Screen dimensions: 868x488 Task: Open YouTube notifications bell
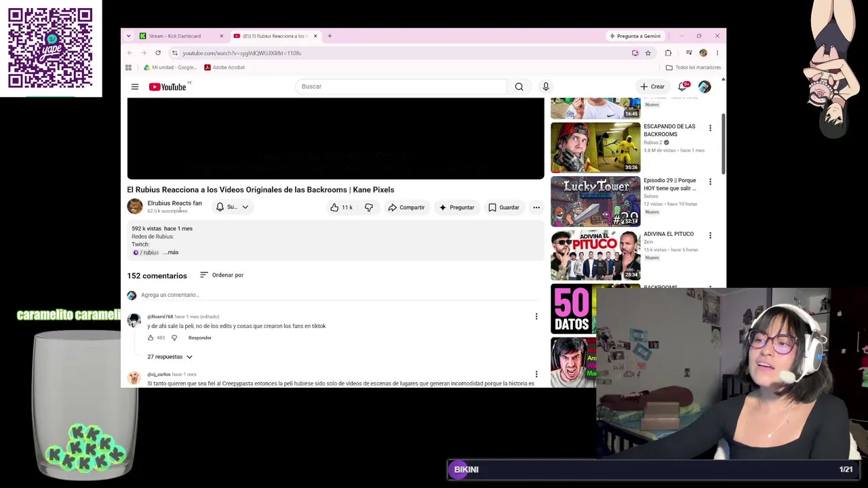coord(683,87)
